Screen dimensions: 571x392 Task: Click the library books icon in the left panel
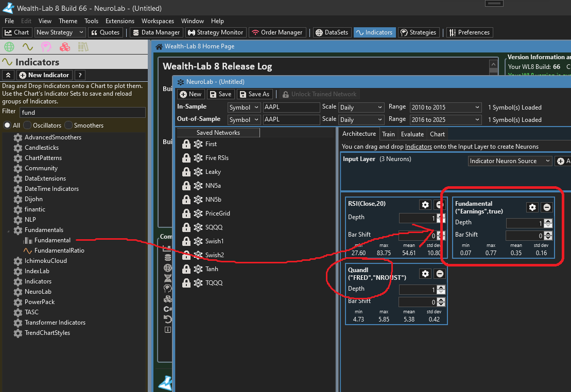pyautogui.click(x=83, y=47)
